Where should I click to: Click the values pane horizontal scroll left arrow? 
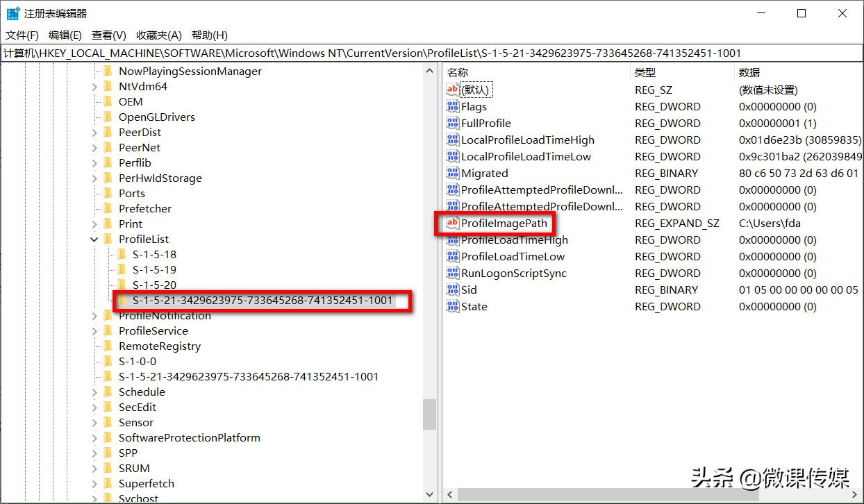click(x=449, y=495)
